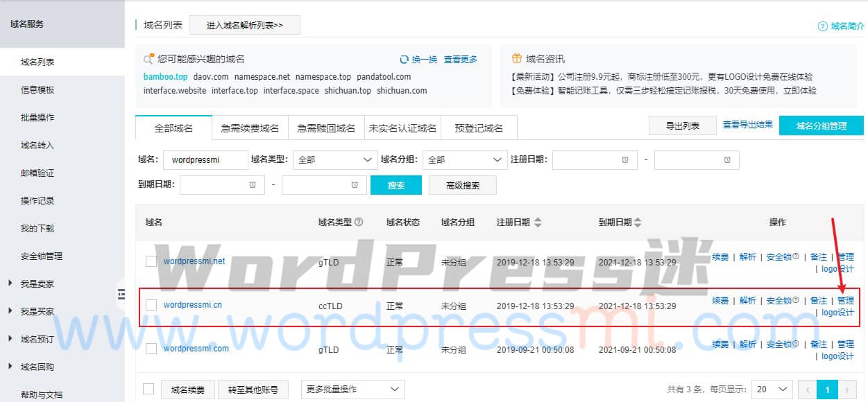Click 管理 link for wordpressmi.cn
The width and height of the screenshot is (868, 402).
pos(845,300)
